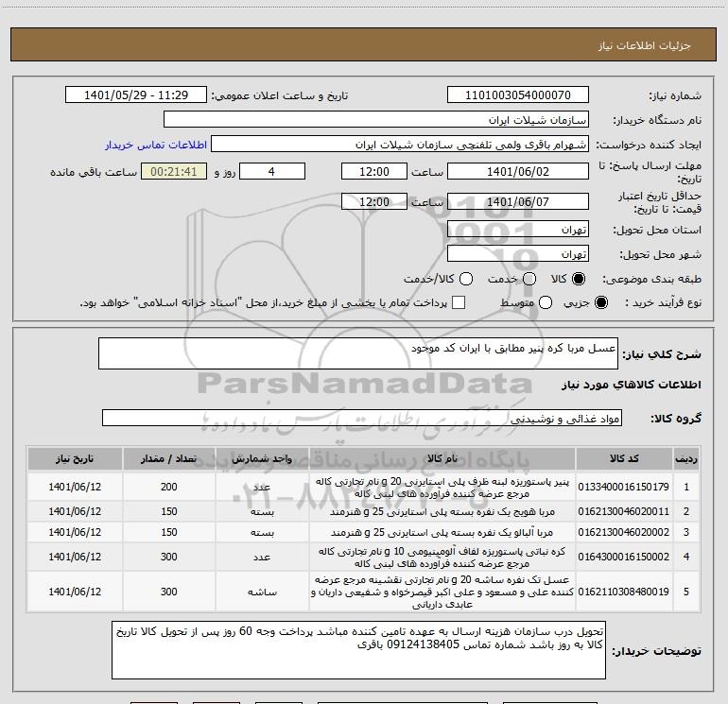Click the delivery province field تهران
Image resolution: width=728 pixels, height=704 pixels.
518,230
